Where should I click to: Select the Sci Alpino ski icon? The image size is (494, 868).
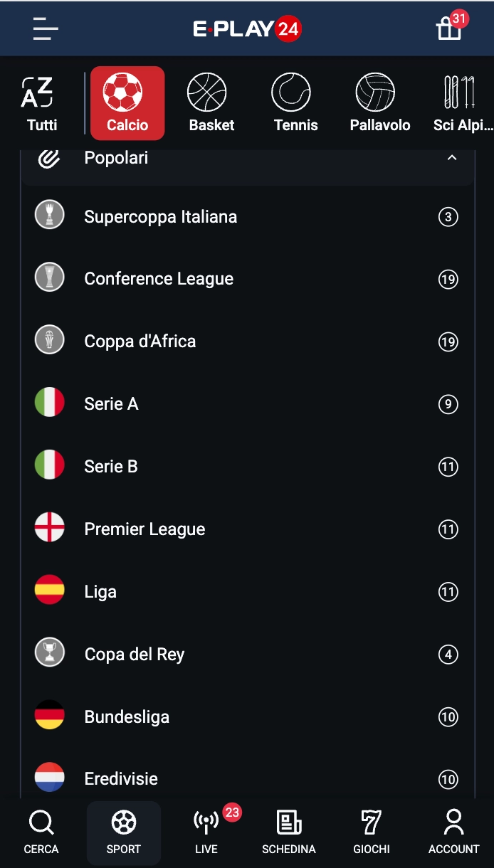(461, 92)
